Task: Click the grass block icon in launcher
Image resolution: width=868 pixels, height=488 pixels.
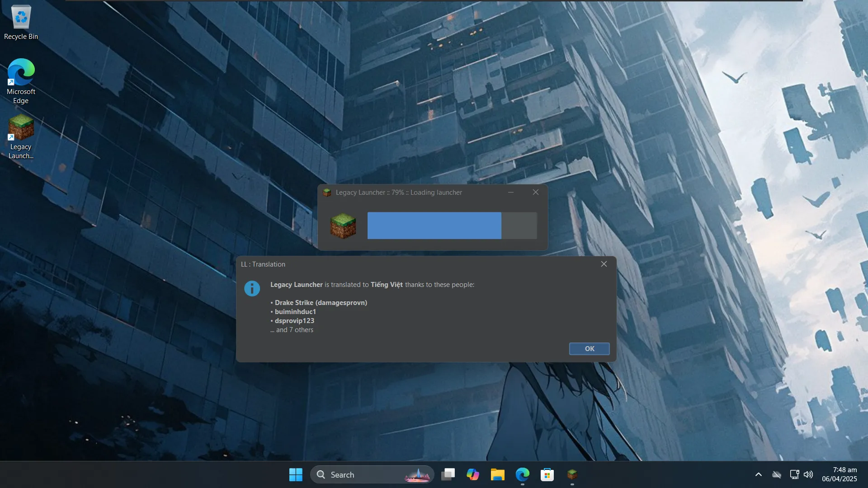Action: [x=343, y=225]
